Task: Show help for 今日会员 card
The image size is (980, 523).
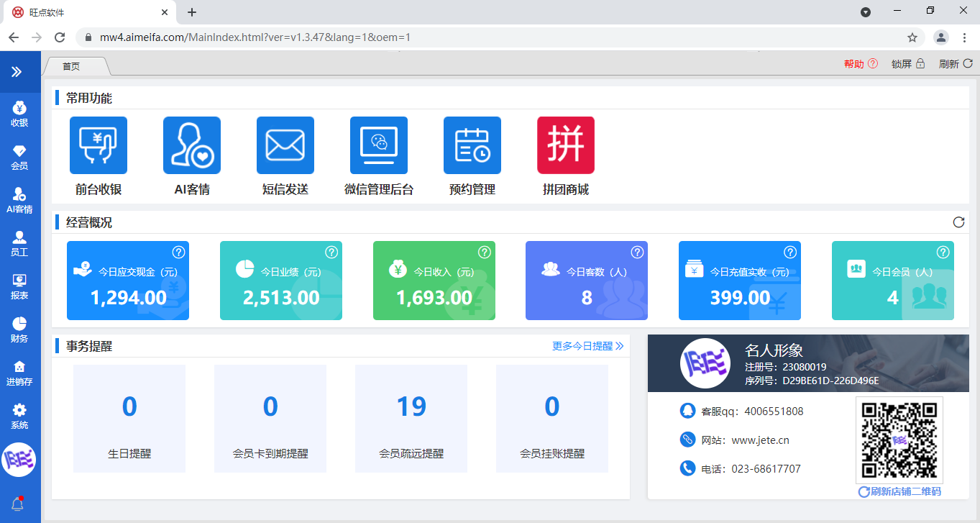Action: point(943,252)
